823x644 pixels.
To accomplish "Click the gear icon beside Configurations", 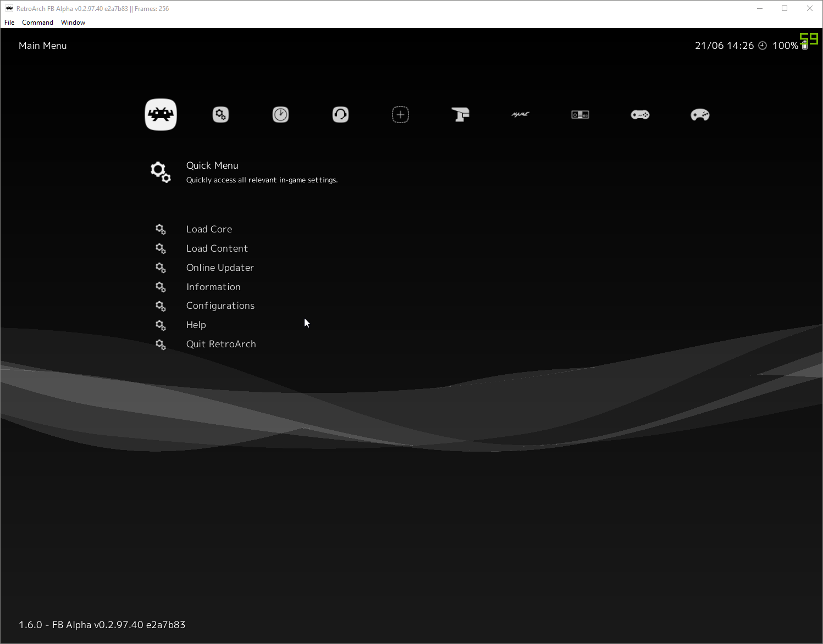I will click(x=161, y=306).
